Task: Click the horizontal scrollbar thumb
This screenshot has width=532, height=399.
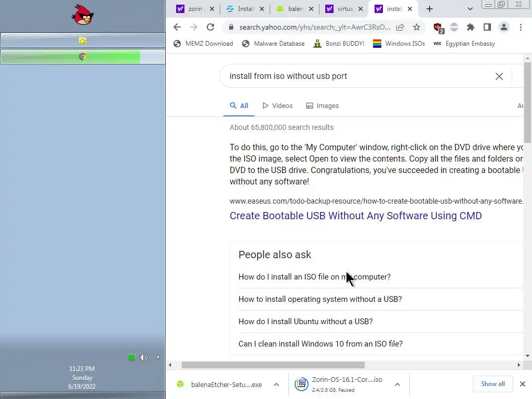Action: point(273,365)
